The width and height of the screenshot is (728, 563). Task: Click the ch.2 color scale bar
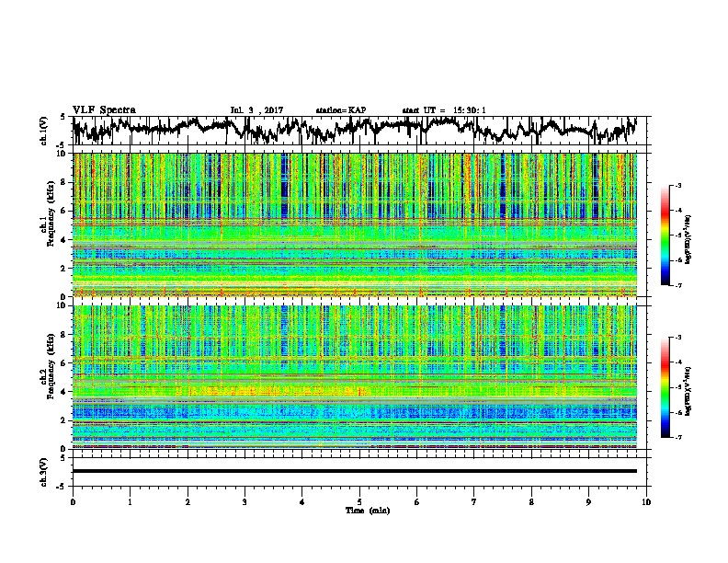pos(665,387)
